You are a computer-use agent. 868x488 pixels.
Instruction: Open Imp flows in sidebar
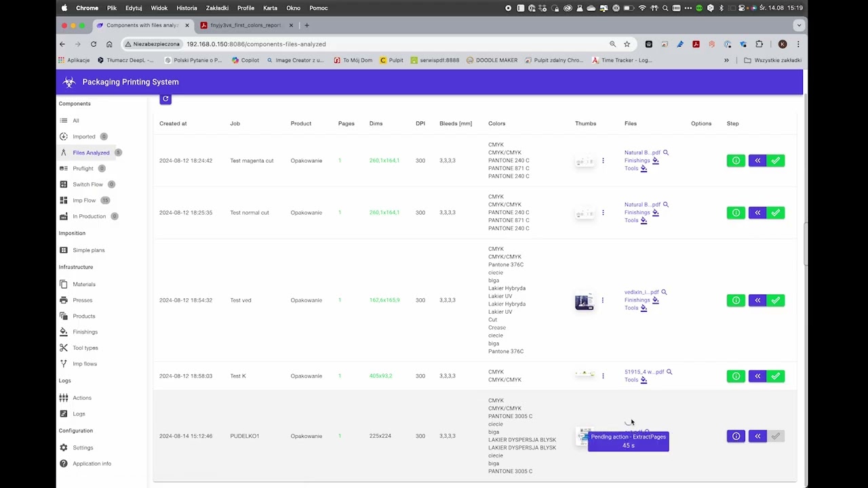(x=85, y=364)
